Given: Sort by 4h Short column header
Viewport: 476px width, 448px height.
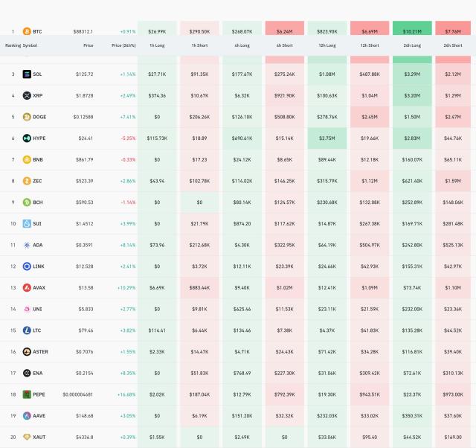Looking at the screenshot, I should point(284,45).
